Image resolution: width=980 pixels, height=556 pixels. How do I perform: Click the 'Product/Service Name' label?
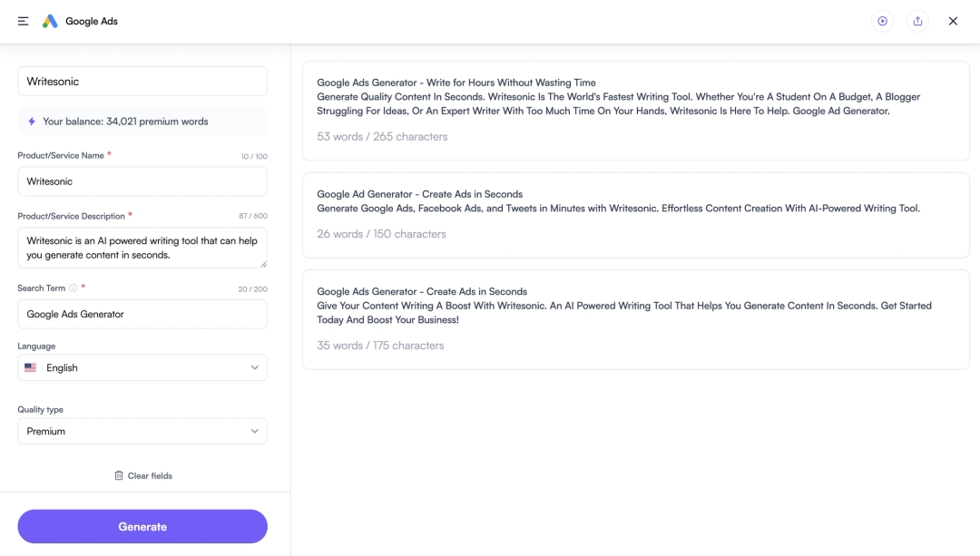[x=61, y=156]
